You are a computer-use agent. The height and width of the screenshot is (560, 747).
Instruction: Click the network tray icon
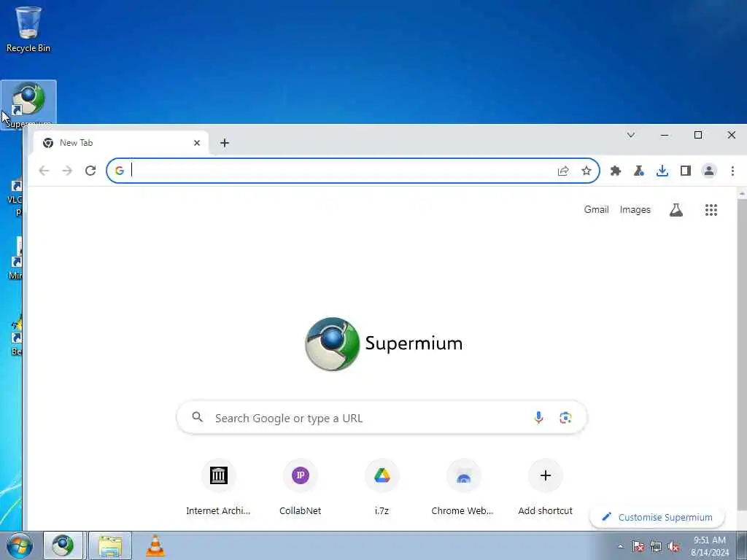tap(656, 547)
